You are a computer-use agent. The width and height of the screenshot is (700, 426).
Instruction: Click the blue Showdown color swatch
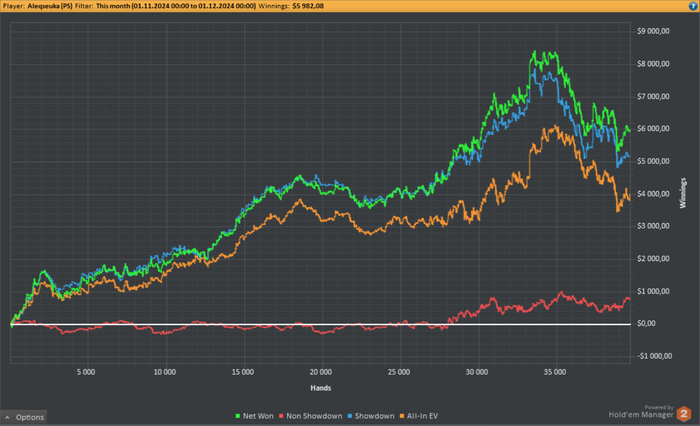350,416
